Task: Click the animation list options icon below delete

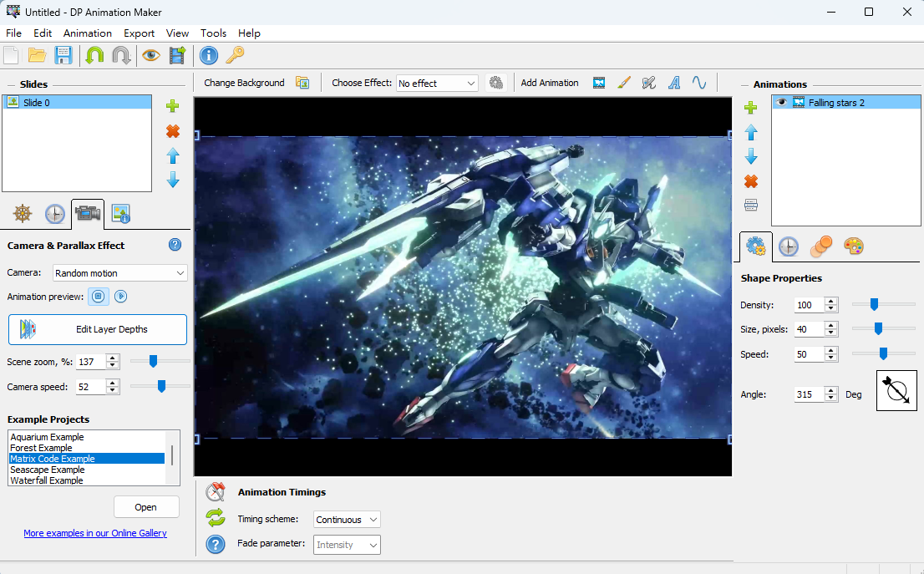Action: click(x=751, y=205)
